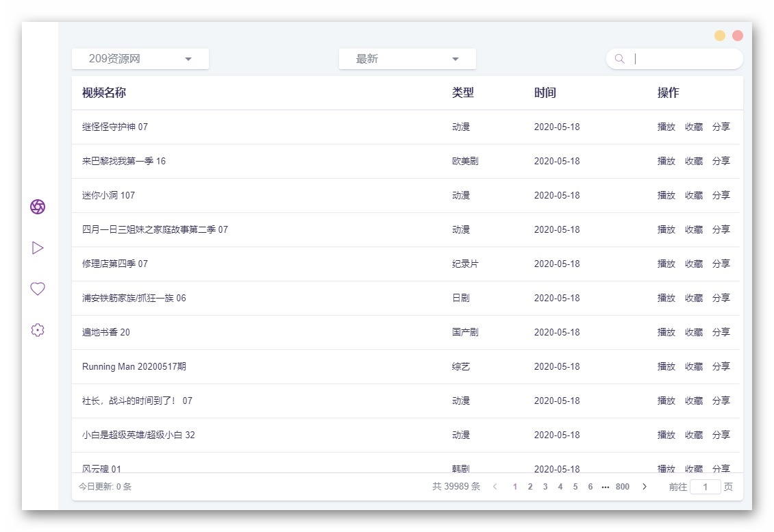Jump to last page 800
This screenshot has width=774, height=532.
tap(623, 487)
